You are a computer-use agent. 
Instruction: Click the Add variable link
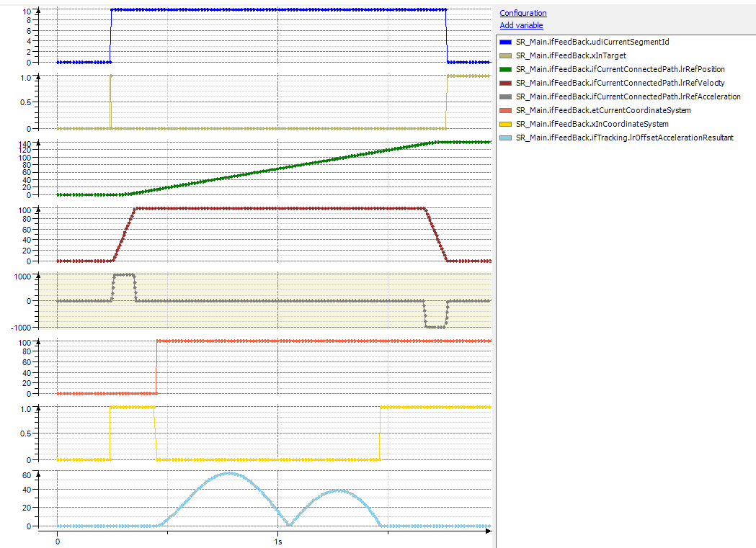tap(521, 25)
